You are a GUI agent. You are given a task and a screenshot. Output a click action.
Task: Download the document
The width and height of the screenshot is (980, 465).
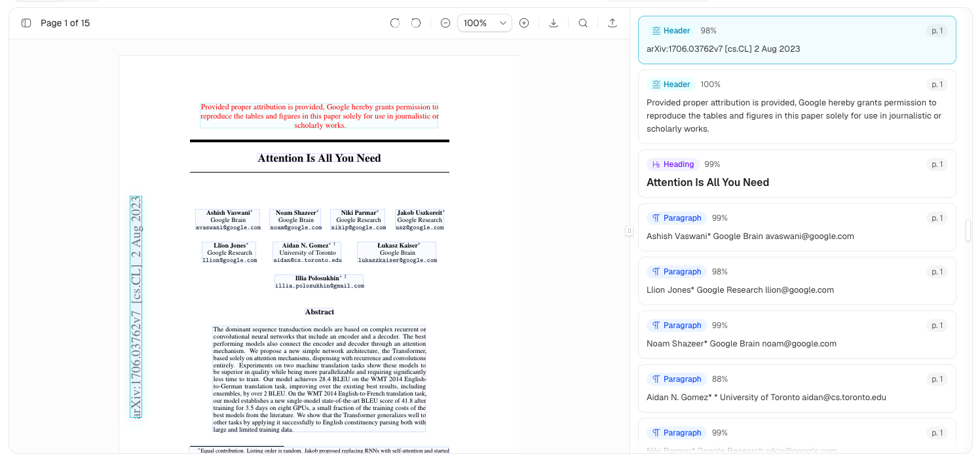point(554,23)
